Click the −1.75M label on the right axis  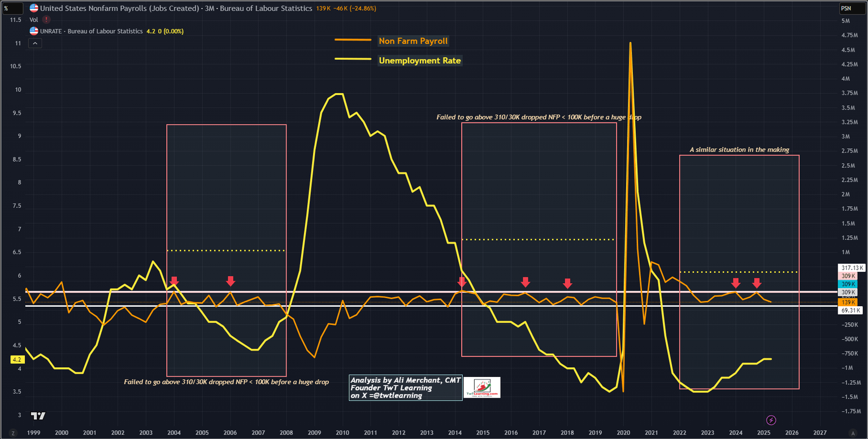pos(850,411)
